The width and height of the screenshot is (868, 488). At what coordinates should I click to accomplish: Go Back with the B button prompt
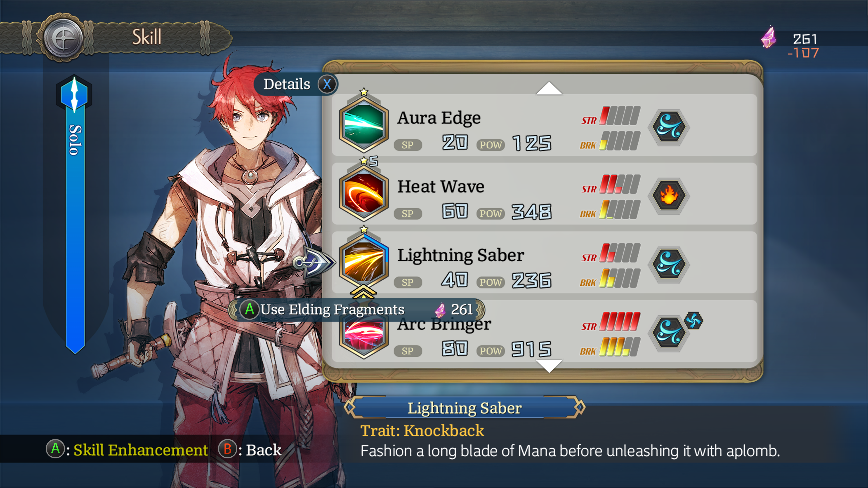pyautogui.click(x=250, y=450)
